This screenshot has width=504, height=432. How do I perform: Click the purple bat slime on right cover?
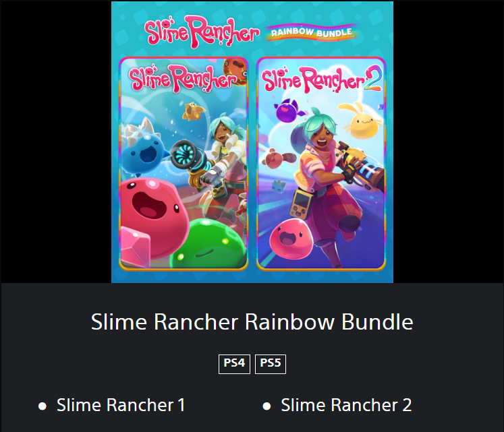[288, 110]
